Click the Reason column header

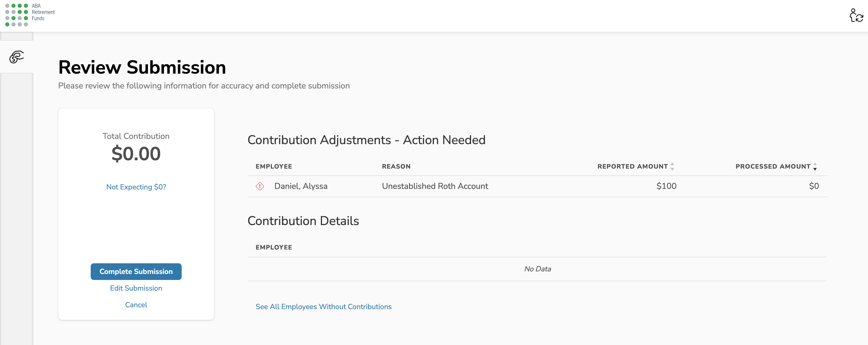[396, 166]
